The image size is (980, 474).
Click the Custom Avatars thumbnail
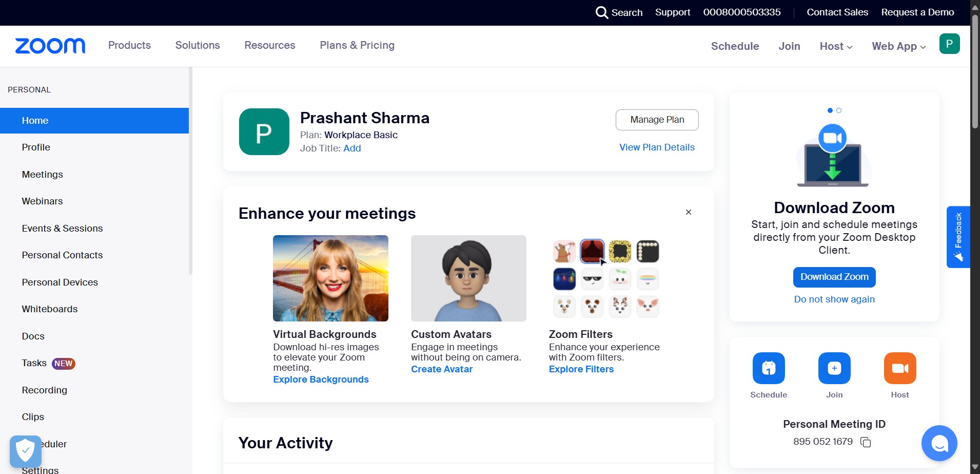[468, 278]
